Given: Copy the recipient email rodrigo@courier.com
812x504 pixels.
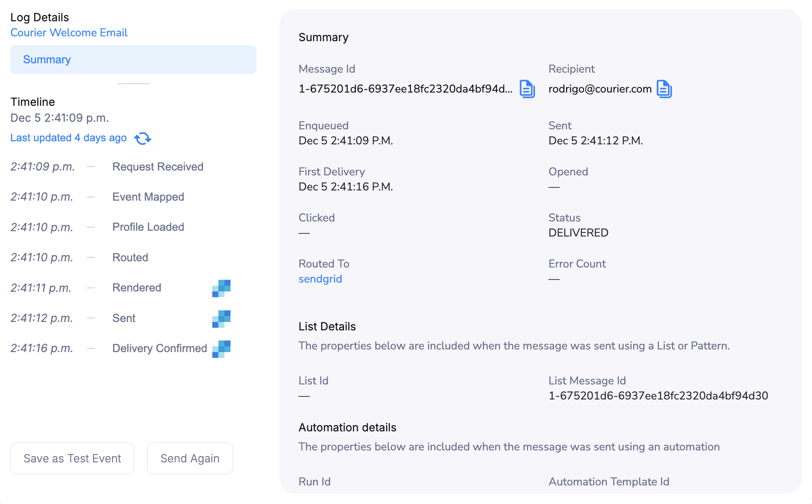Looking at the screenshot, I should click(x=664, y=89).
